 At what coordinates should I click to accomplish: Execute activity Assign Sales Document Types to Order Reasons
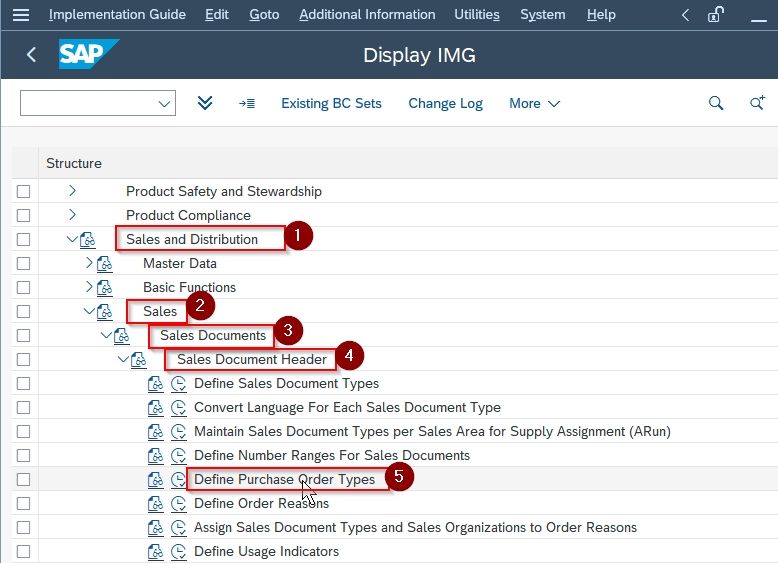coord(179,527)
